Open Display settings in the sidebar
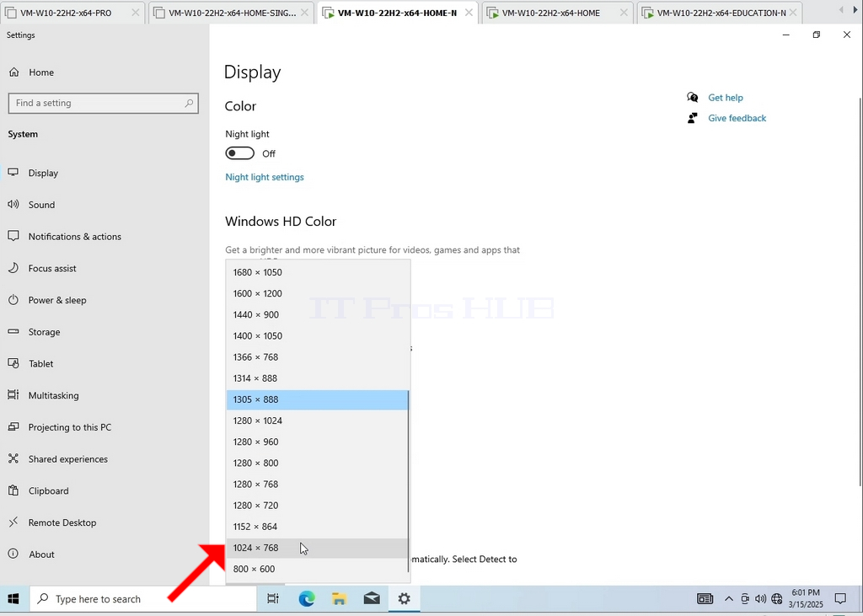This screenshot has width=863, height=616. 105,173
